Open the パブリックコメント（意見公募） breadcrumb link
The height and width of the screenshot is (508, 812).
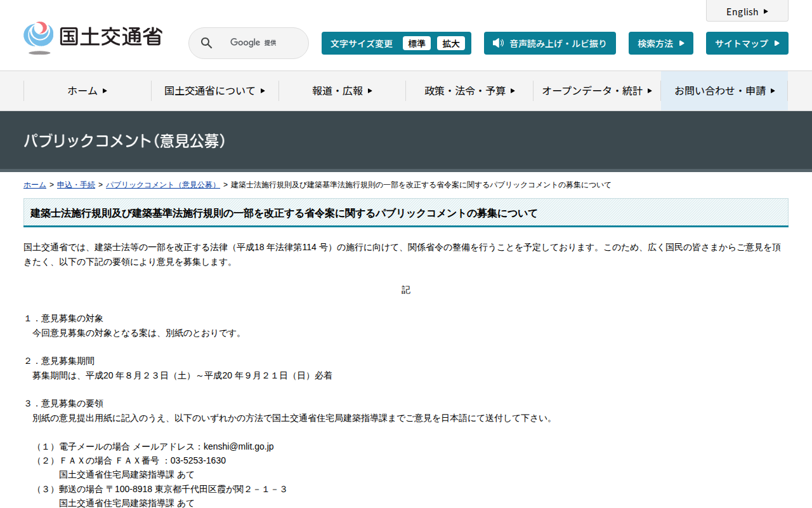(x=163, y=185)
